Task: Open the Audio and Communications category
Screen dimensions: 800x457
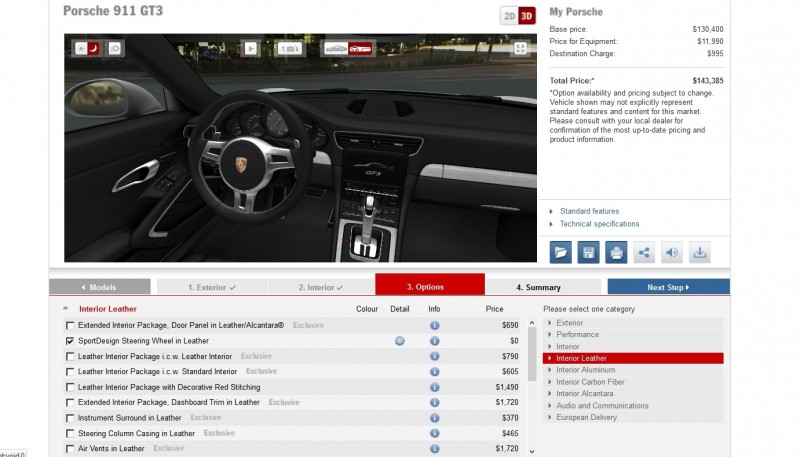Action: tap(633, 405)
